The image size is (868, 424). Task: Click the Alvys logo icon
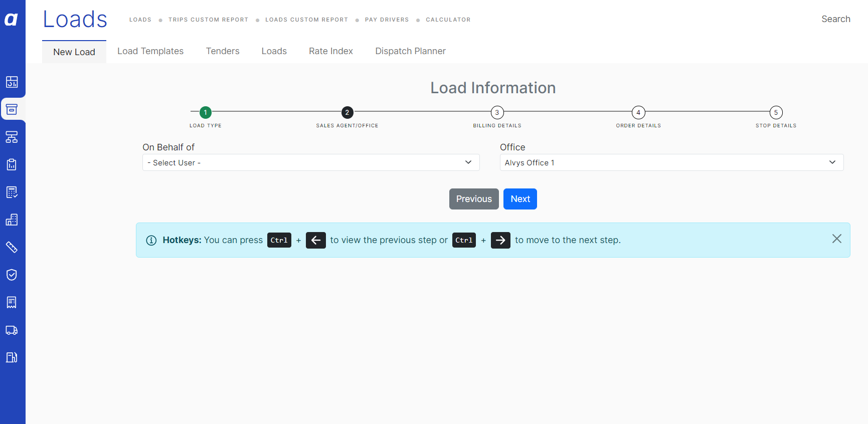pyautogui.click(x=11, y=20)
